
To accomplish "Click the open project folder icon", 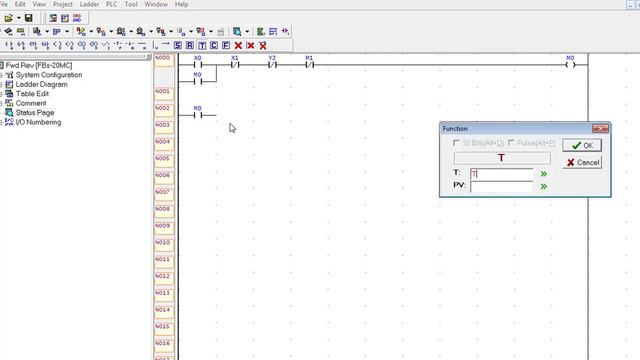I will [x=8, y=18].
